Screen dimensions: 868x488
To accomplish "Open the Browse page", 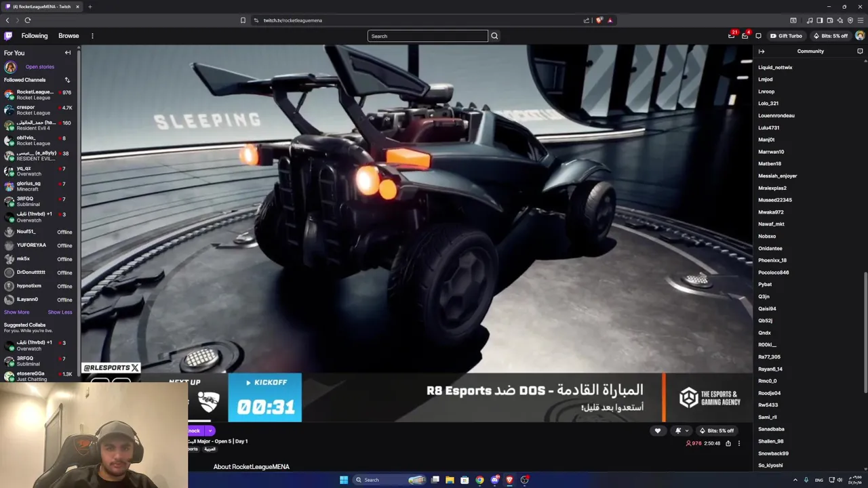I will click(68, 36).
